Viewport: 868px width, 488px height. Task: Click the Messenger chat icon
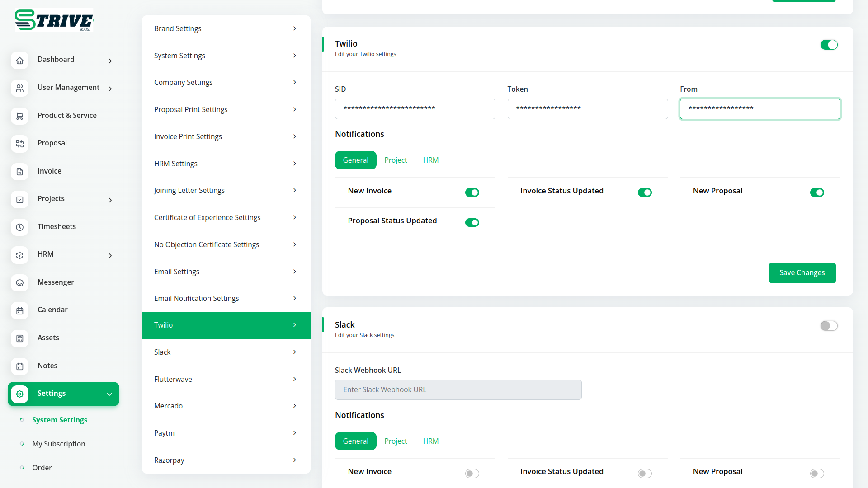[19, 283]
